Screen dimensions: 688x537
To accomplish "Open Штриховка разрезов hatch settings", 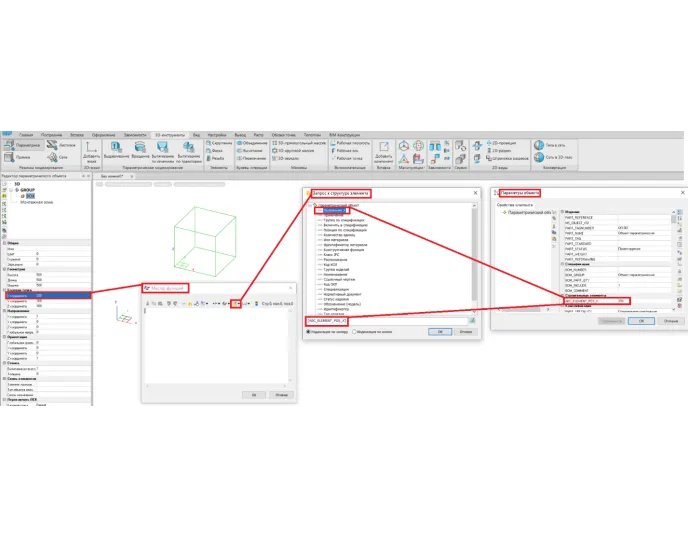I will (507, 158).
